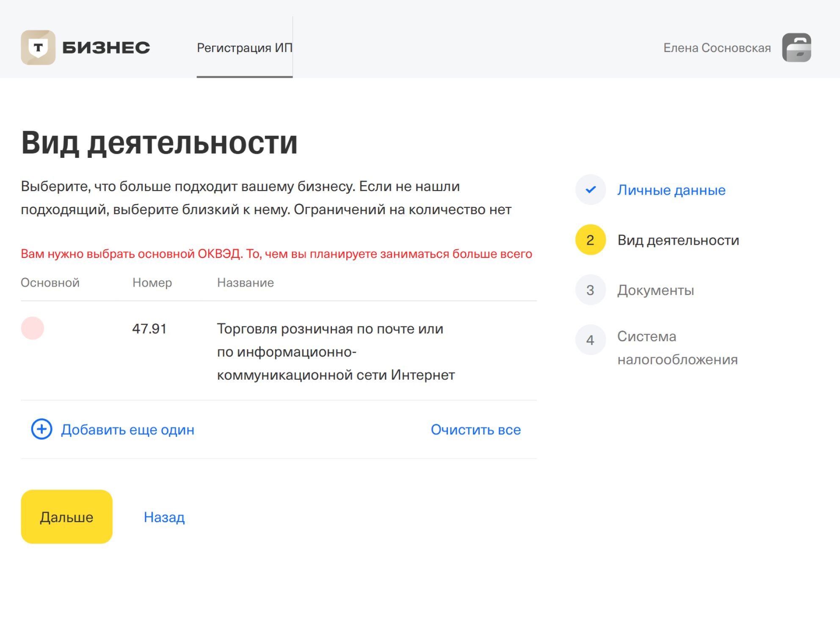
Task: Click the «Основной» column header
Action: coord(50,282)
